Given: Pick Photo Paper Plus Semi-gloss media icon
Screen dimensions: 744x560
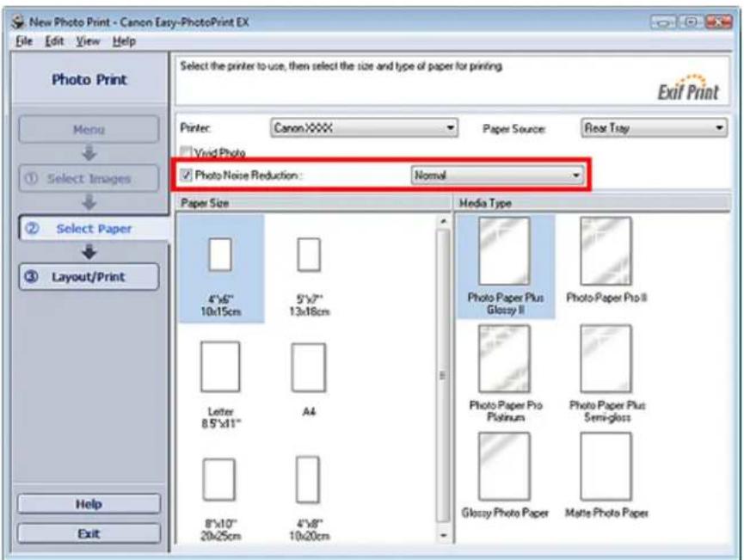Looking at the screenshot, I should click(x=606, y=359).
